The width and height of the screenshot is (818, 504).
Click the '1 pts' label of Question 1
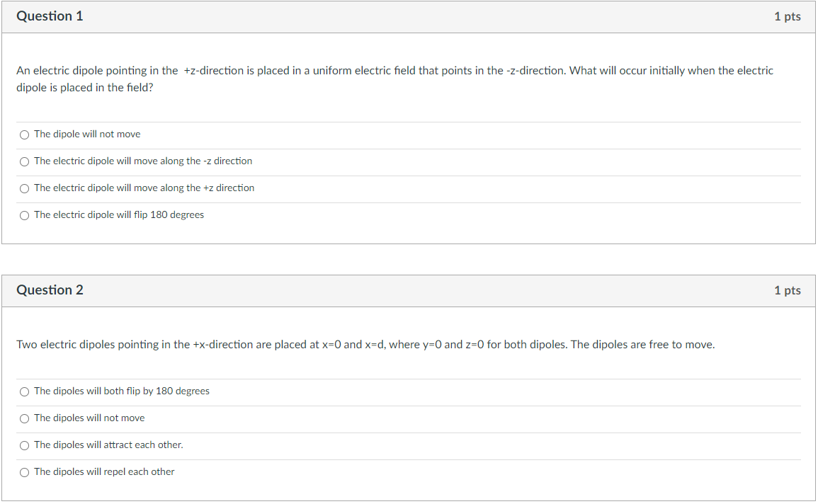788,17
